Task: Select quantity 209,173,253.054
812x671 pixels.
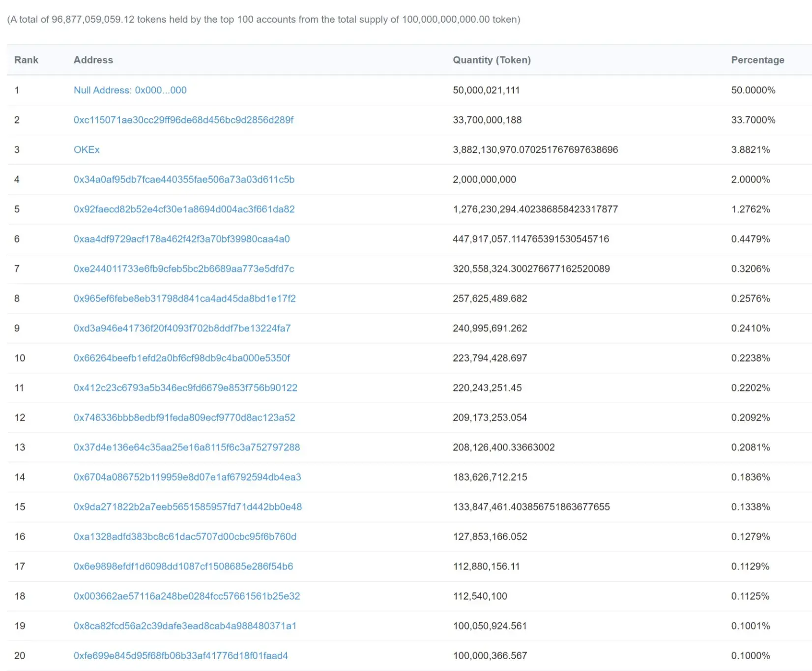Action: click(490, 417)
